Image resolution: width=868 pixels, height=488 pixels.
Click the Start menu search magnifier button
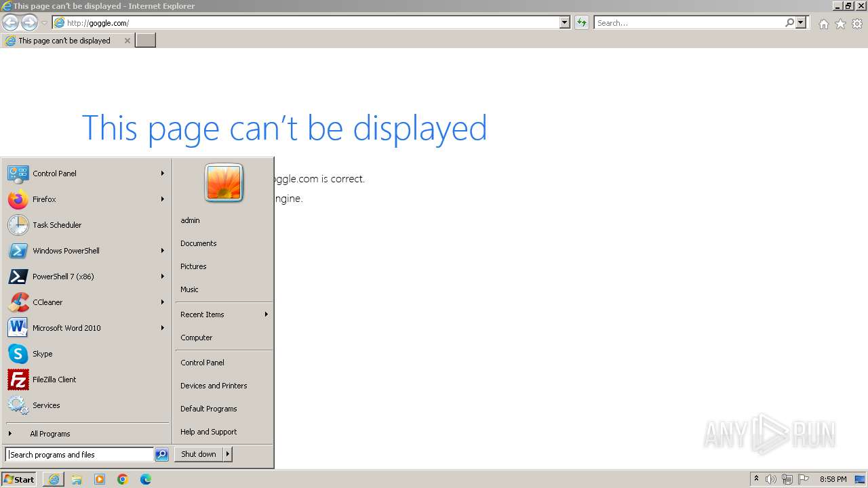click(161, 455)
